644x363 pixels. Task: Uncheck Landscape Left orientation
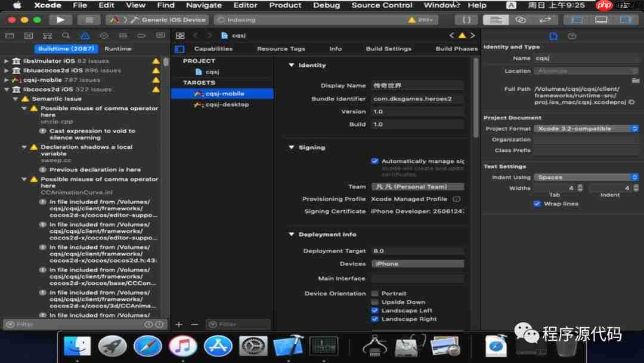pos(374,311)
